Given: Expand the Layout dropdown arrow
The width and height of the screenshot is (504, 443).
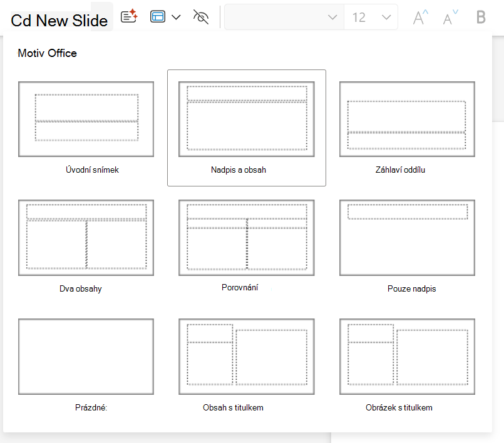Looking at the screenshot, I should 176,17.
